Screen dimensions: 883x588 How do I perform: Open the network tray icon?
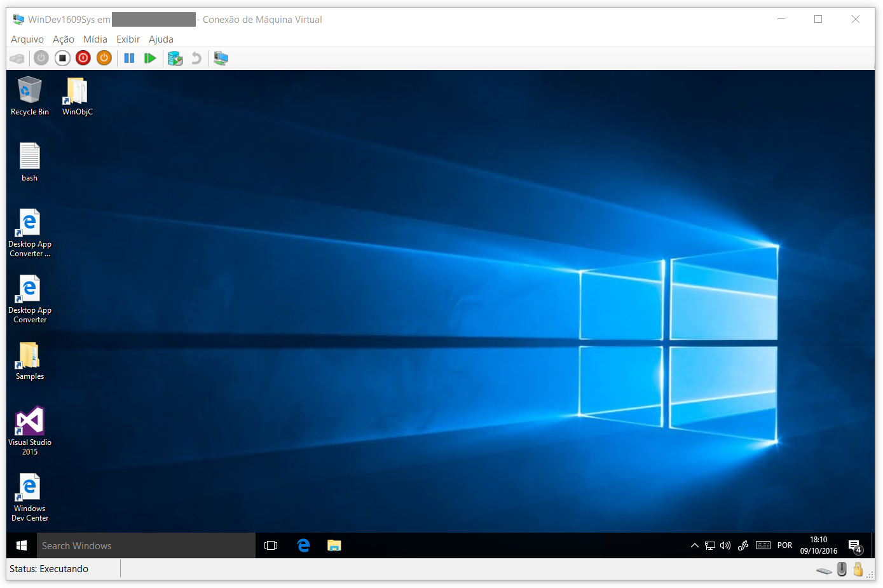pyautogui.click(x=710, y=545)
